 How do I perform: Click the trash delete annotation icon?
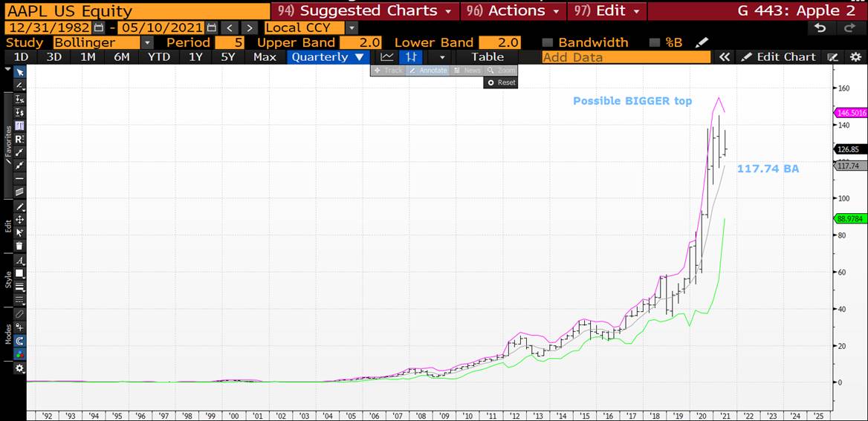(20, 247)
